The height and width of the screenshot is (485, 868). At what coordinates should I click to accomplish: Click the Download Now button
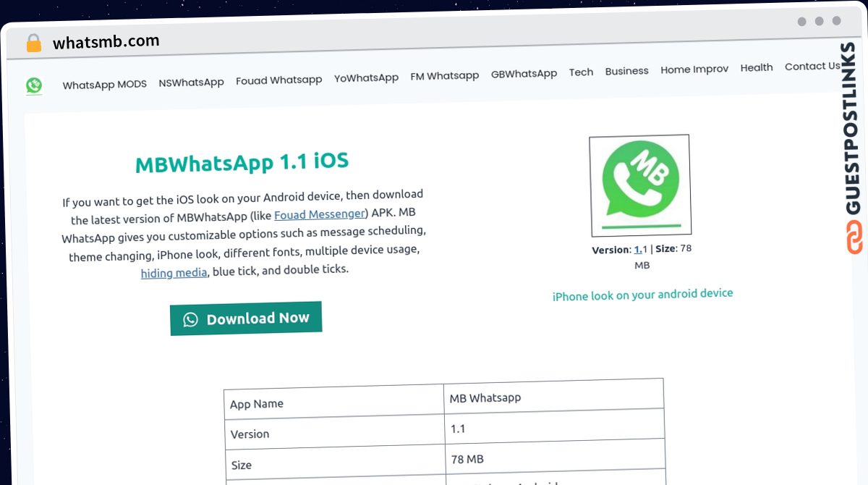point(246,319)
